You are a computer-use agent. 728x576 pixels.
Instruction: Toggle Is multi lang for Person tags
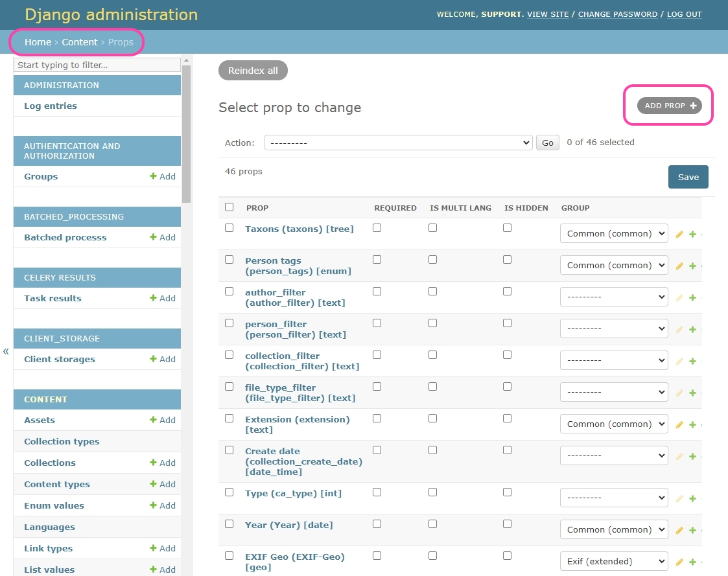click(432, 259)
